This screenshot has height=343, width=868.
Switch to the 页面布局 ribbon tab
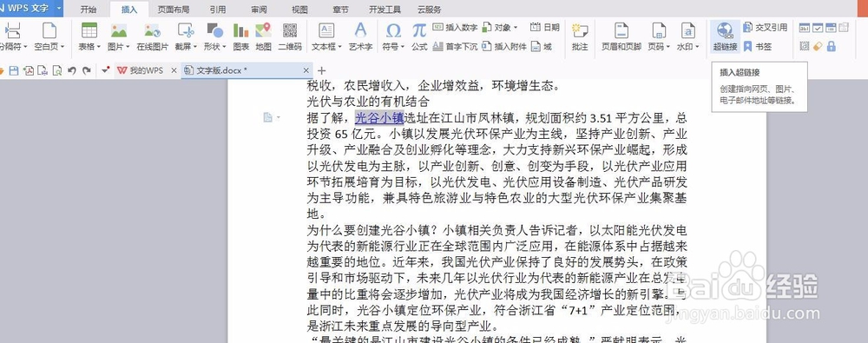pos(174,10)
